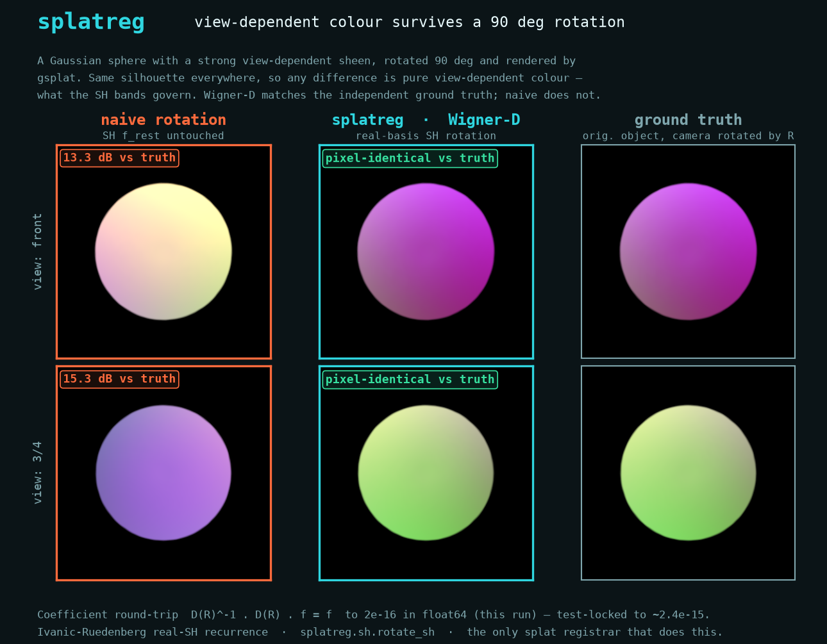Open the Wigner-D 3/4-view green sphere

(426, 473)
